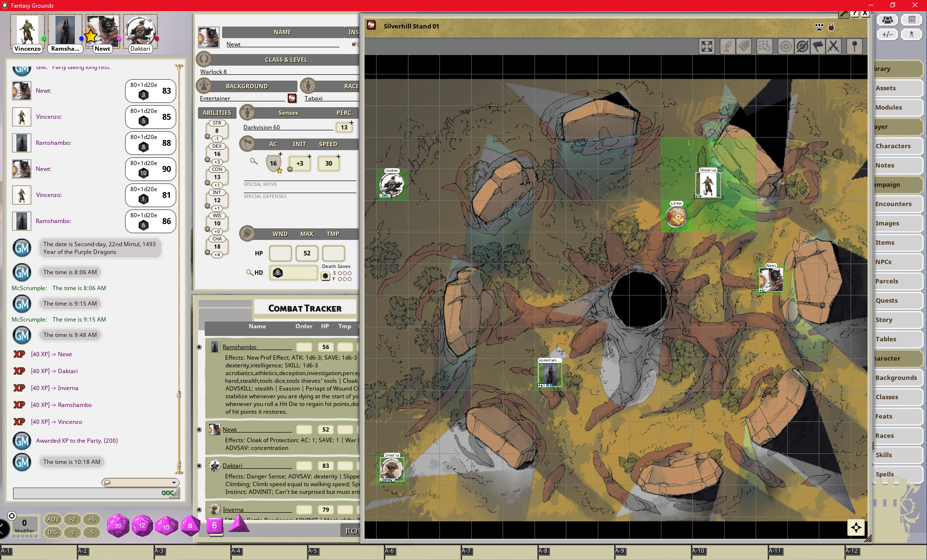
Task: Roll the d20 die
Action: click(118, 526)
